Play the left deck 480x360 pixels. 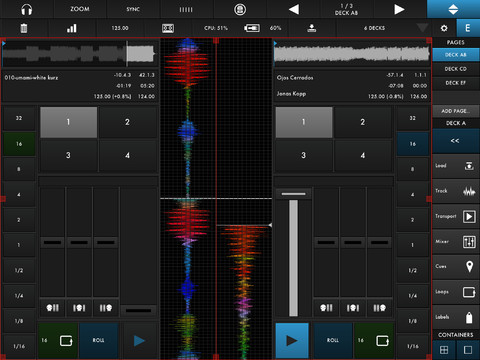139,340
